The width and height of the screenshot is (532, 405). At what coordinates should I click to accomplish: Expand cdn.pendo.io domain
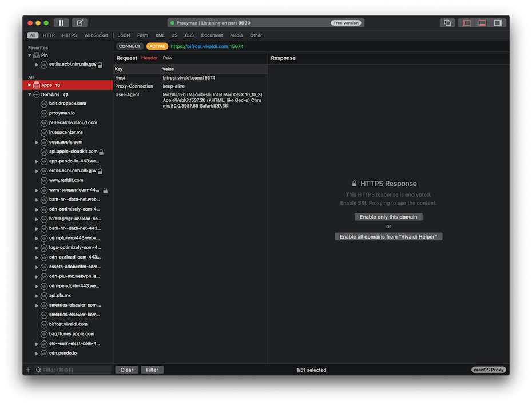tap(37, 354)
